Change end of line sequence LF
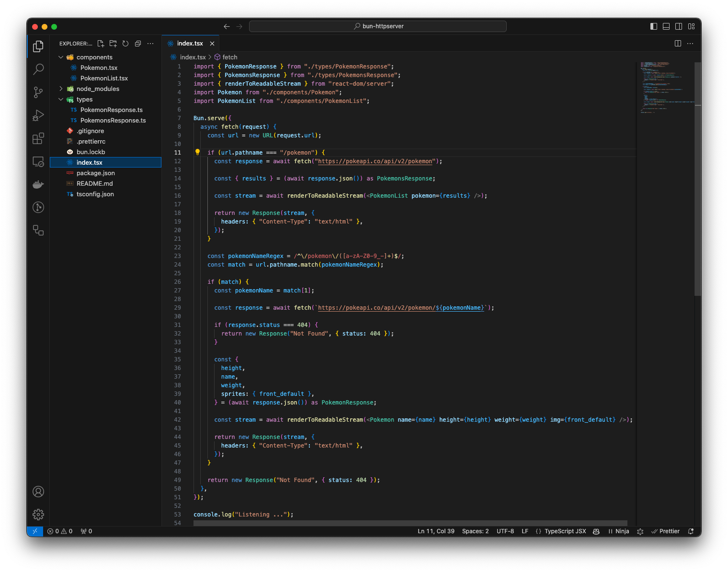Viewport: 728px width, 572px height. 525,531
